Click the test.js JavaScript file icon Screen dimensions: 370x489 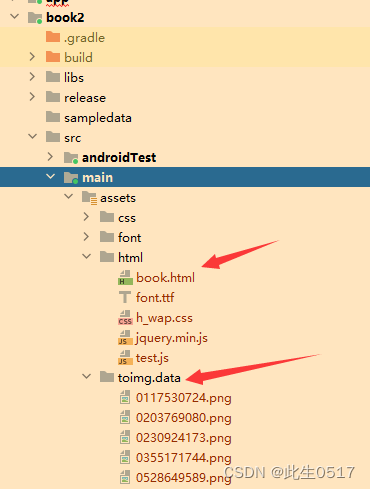click(x=125, y=358)
